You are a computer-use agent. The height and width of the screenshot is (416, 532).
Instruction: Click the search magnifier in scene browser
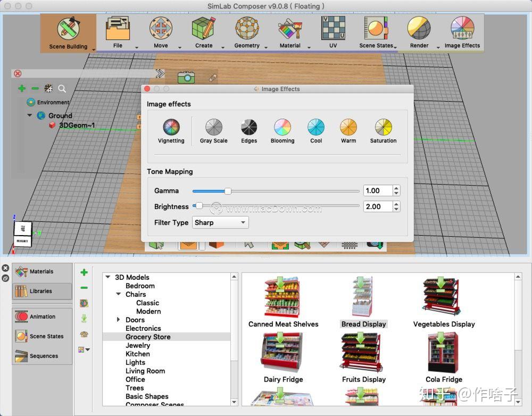[x=62, y=89]
